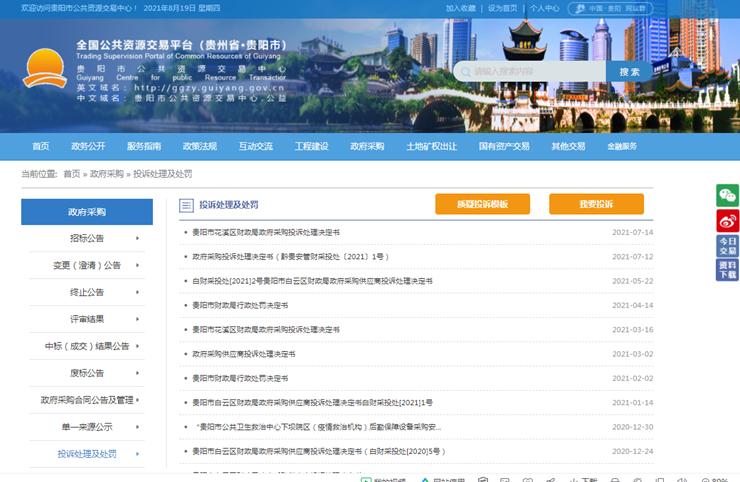
Task: Click the orange sun site logo
Action: (x=45, y=68)
